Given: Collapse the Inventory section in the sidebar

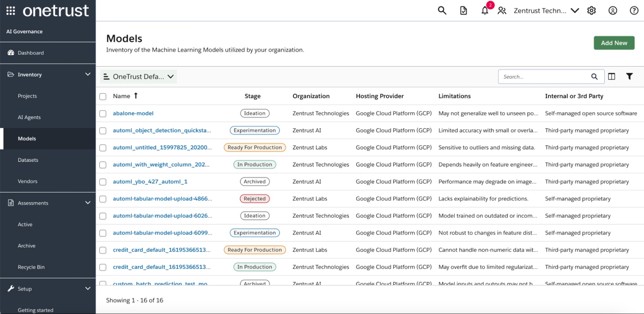Looking at the screenshot, I should coord(88,74).
